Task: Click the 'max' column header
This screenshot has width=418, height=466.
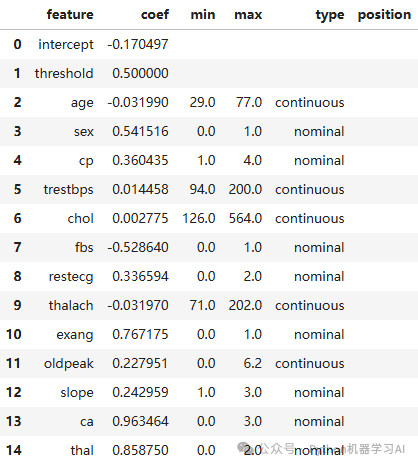Action: 248,14
